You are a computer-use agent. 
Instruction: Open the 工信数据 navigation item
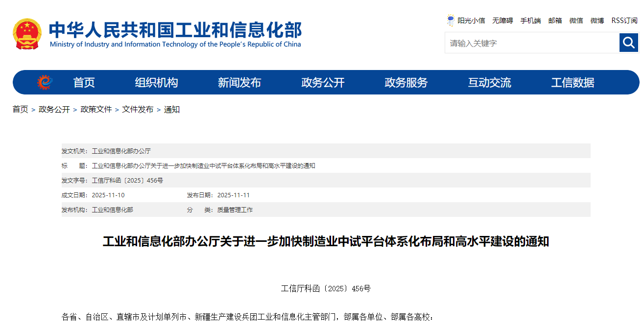click(x=572, y=83)
